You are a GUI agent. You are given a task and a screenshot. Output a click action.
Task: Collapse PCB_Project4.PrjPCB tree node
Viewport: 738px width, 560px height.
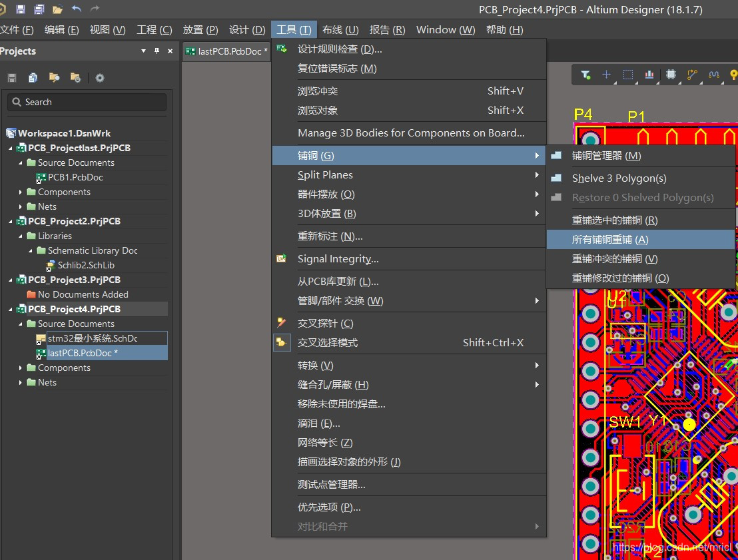[11, 309]
